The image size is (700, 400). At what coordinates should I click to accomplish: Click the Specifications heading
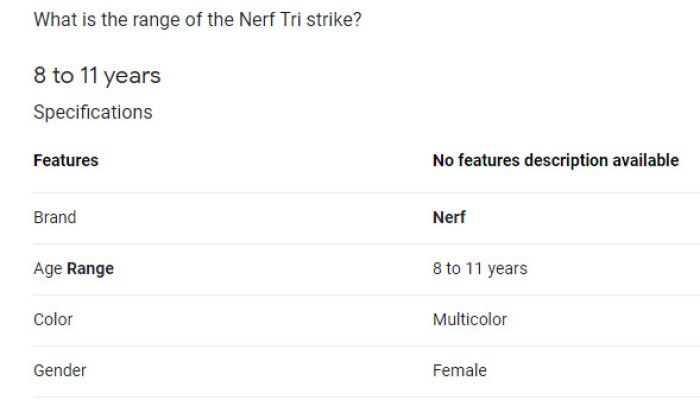tap(93, 112)
